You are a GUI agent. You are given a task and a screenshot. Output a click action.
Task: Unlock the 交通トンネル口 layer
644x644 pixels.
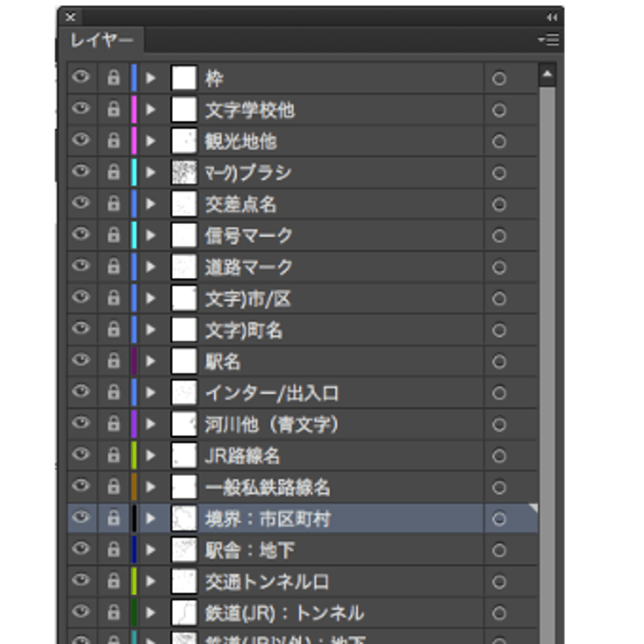[x=113, y=581]
